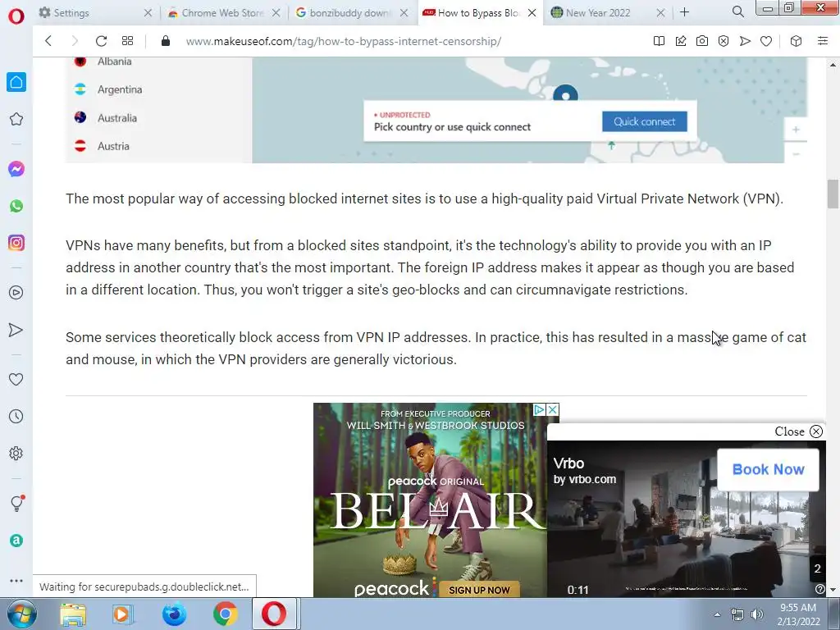This screenshot has height=630, width=840.
Task: Open Easy setup sliders menu
Action: click(x=823, y=41)
